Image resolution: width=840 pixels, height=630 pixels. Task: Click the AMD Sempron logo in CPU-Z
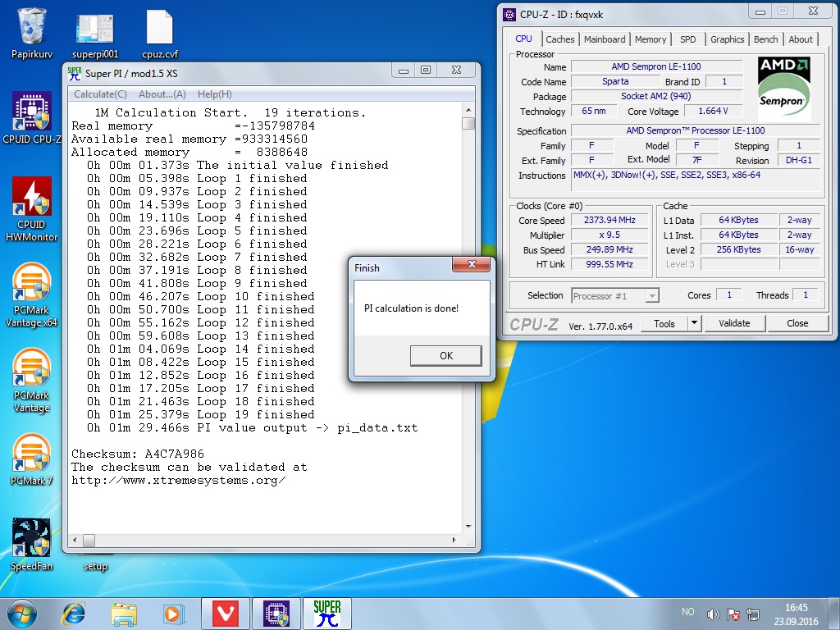pyautogui.click(x=783, y=87)
